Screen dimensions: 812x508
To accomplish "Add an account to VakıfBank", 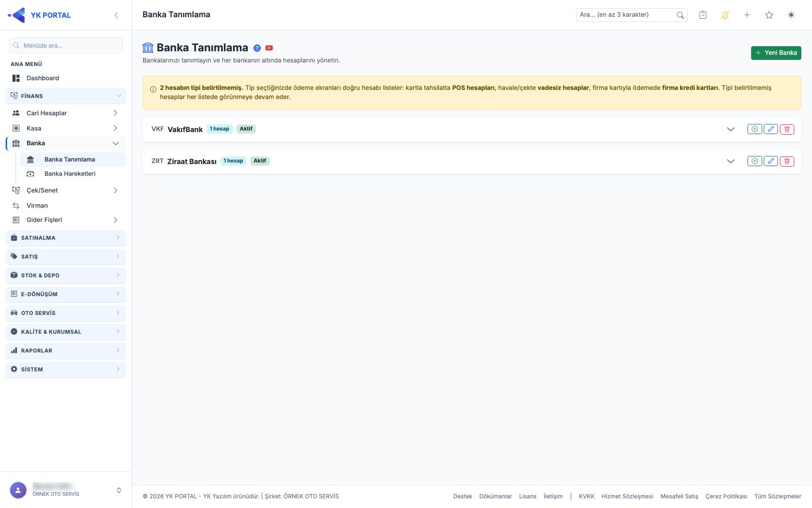I will [755, 130].
